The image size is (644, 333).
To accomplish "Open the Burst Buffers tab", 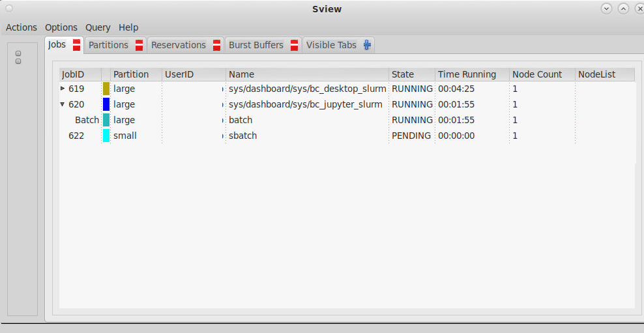I will (x=256, y=45).
